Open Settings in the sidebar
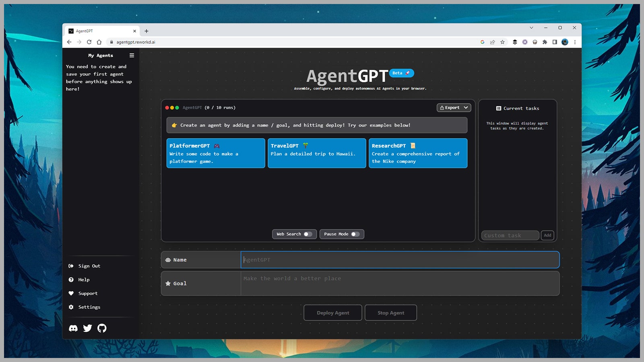Image resolution: width=644 pixels, height=362 pixels. pos(85,307)
